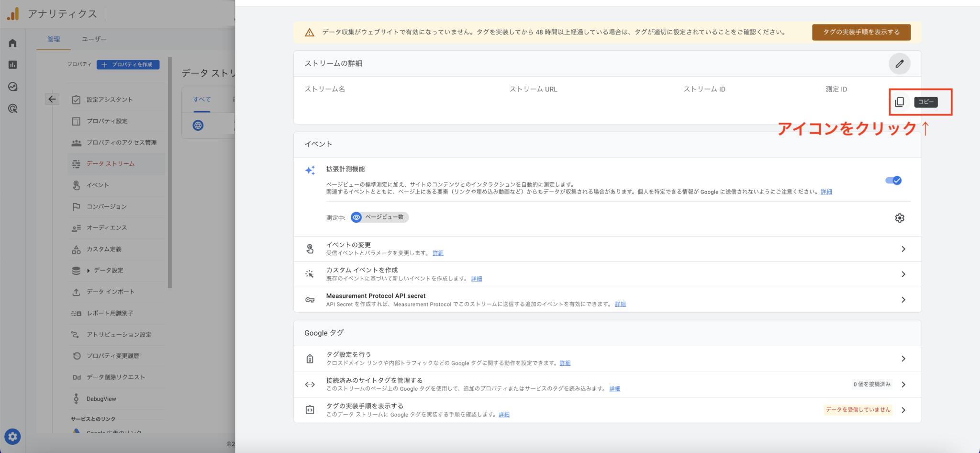Open the Advertising section icon
The image size is (980, 453).
coord(12,109)
